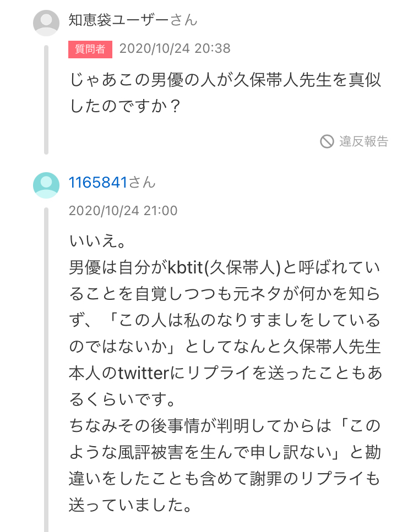Report the comment via the 違反報告 link

pyautogui.click(x=363, y=141)
